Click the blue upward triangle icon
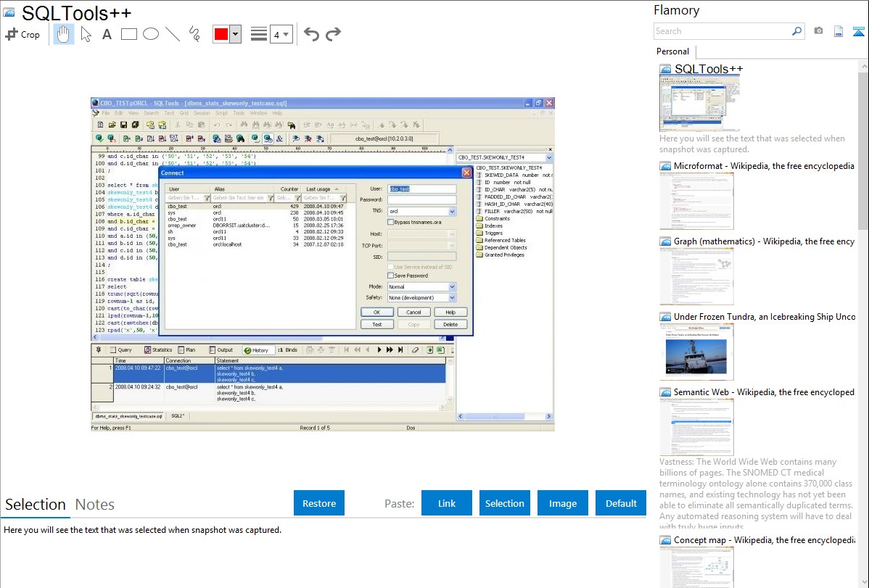Image resolution: width=869 pixels, height=588 pixels. [858, 31]
